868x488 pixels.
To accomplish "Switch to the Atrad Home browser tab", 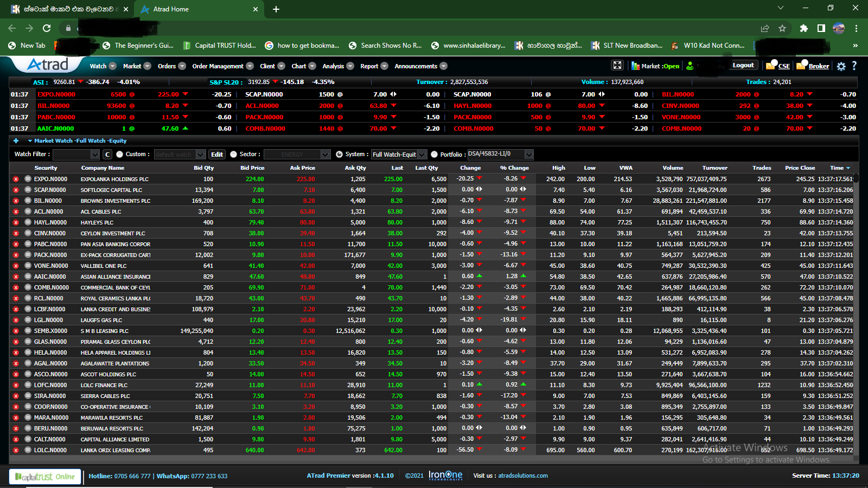I will 199,9.
